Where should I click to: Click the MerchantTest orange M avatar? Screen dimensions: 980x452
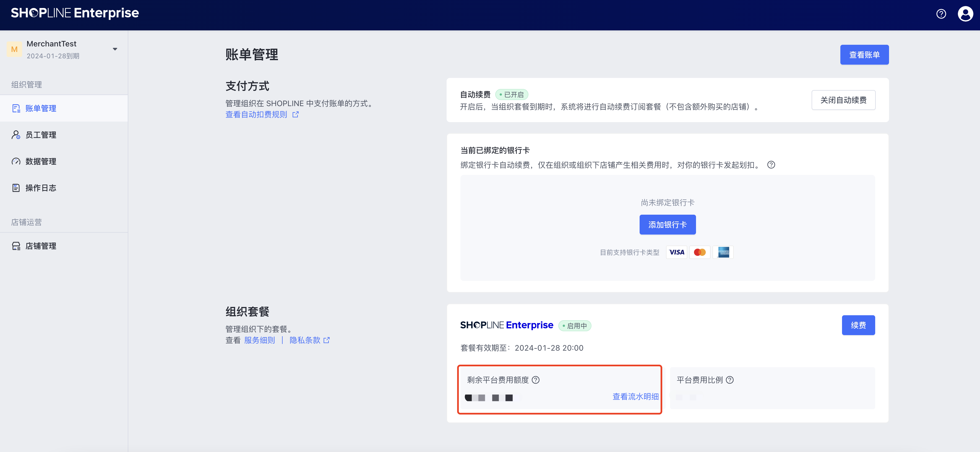(x=14, y=49)
